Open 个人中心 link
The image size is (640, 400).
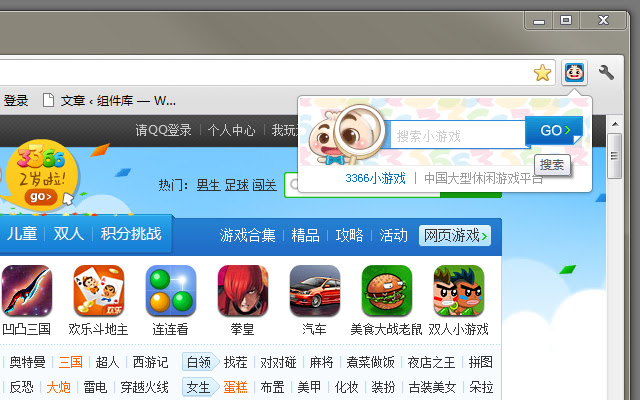coord(231,130)
